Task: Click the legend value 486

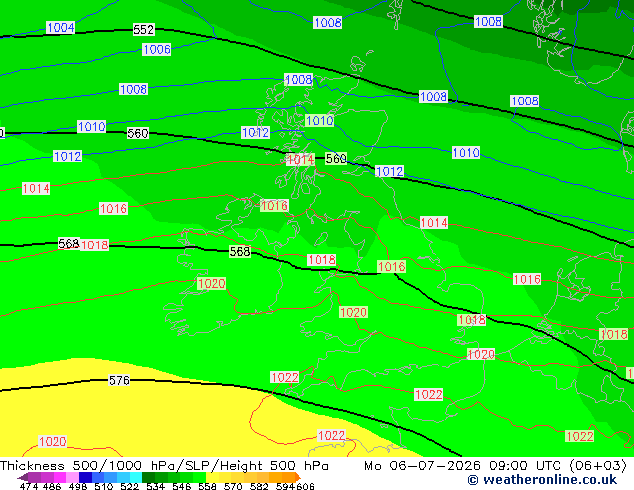Action: (x=52, y=486)
